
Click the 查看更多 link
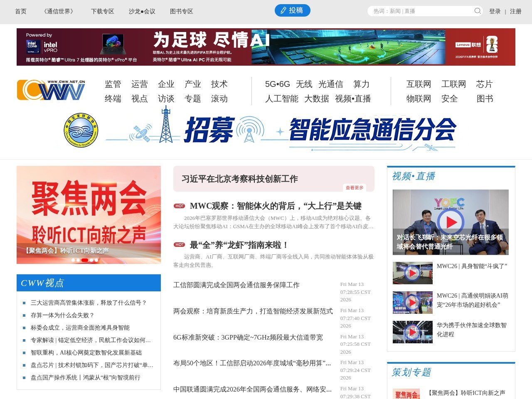[354, 187]
